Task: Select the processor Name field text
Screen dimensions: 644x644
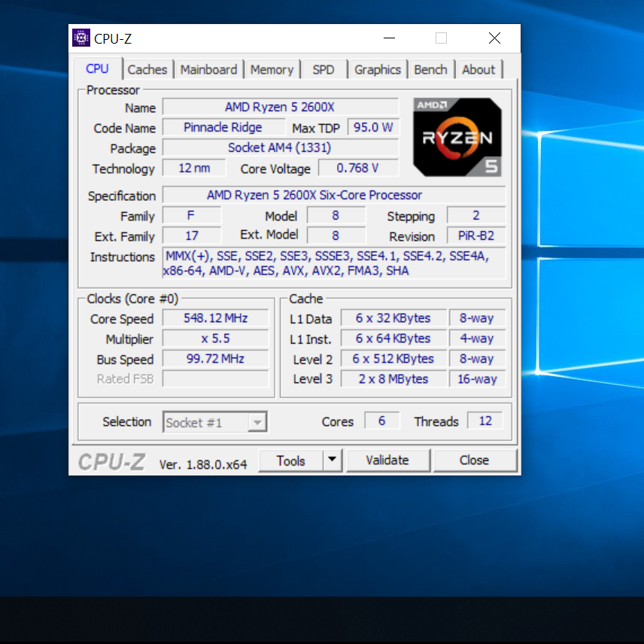Action: click(280, 106)
